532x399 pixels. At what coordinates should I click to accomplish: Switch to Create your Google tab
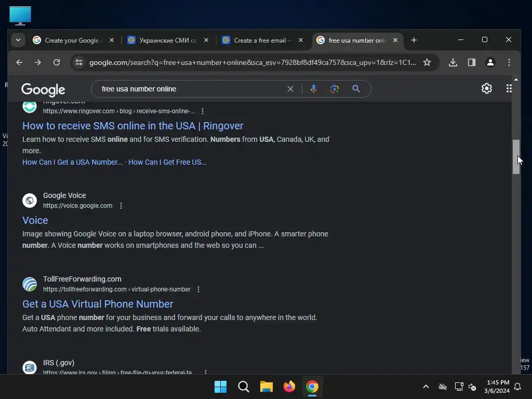tap(74, 41)
